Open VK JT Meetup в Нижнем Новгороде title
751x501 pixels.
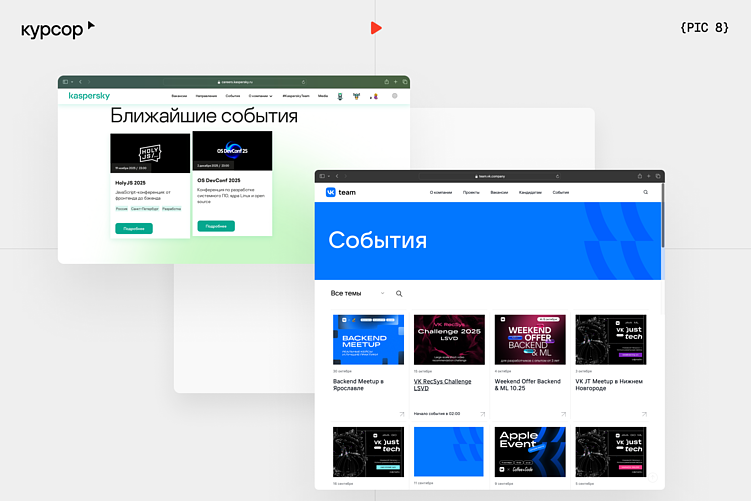point(609,385)
